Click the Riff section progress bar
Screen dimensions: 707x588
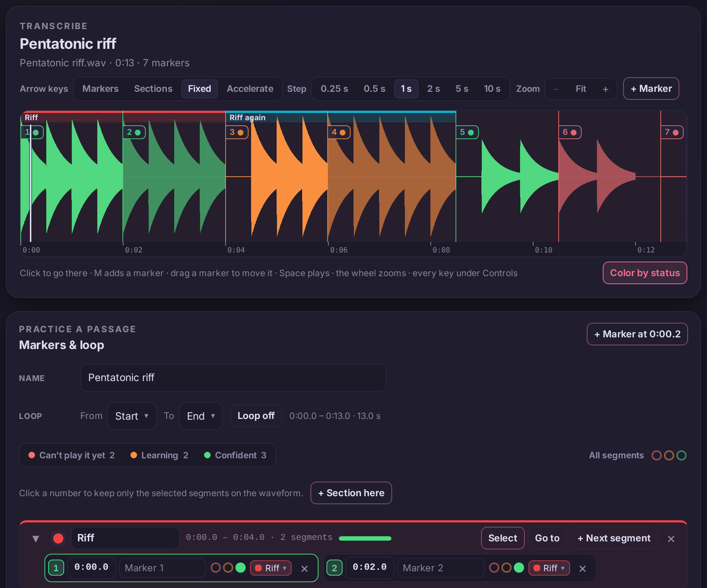pyautogui.click(x=365, y=538)
